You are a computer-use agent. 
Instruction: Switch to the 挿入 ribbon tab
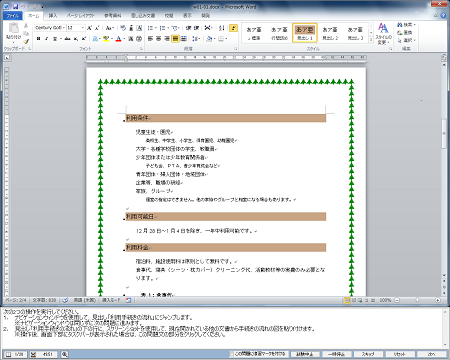point(53,16)
